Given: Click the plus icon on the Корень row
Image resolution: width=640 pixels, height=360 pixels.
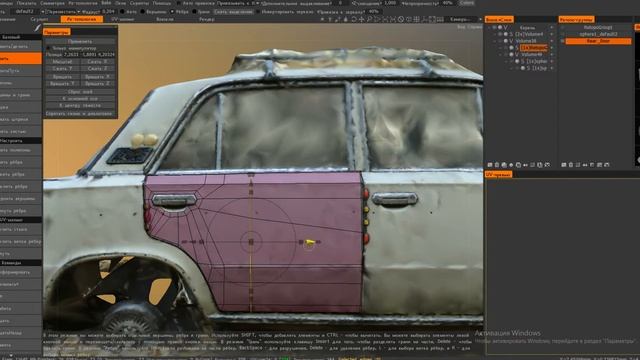Looking at the screenshot, I should (x=552, y=27).
